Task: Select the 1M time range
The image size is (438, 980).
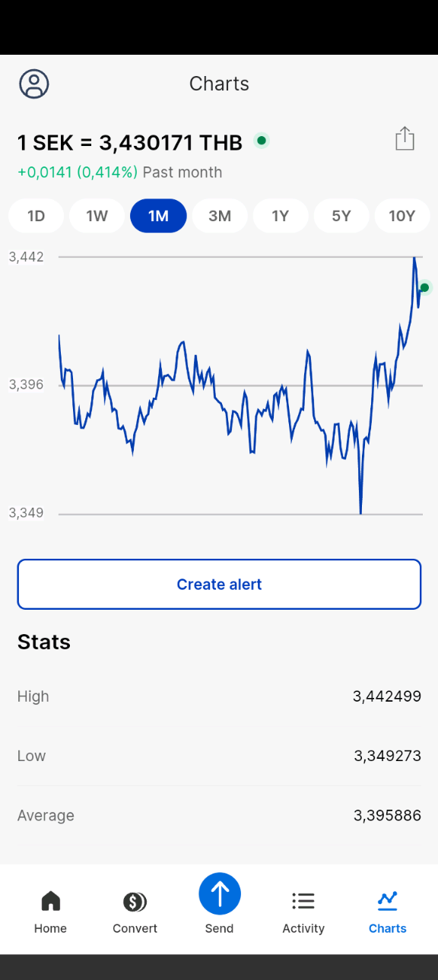Action: pyautogui.click(x=158, y=216)
